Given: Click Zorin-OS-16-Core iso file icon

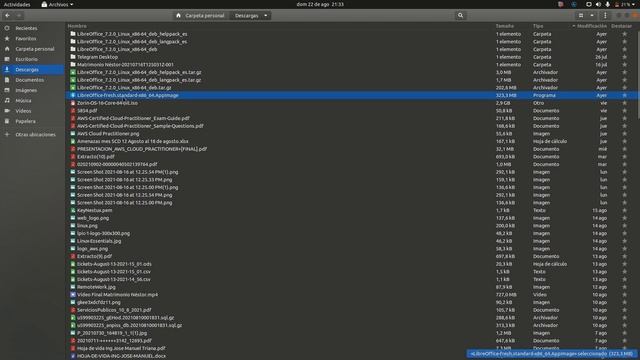Looking at the screenshot, I should (x=73, y=103).
